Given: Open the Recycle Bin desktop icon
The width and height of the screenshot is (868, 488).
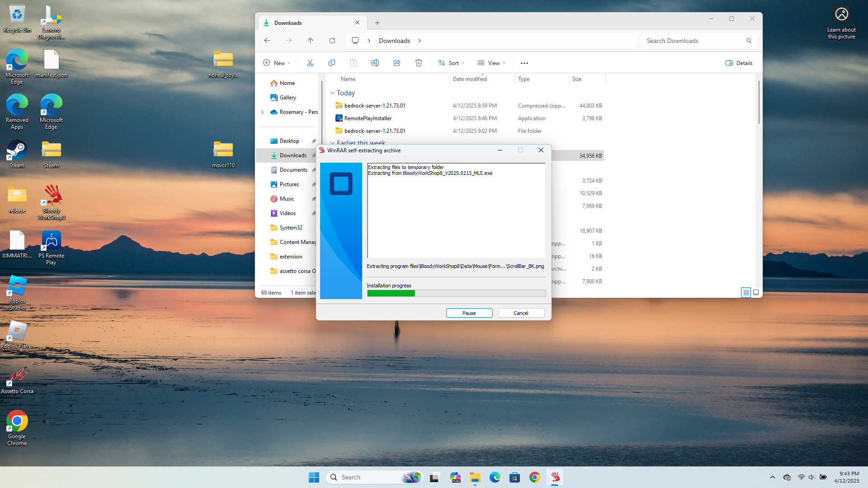Looking at the screenshot, I should [x=17, y=19].
